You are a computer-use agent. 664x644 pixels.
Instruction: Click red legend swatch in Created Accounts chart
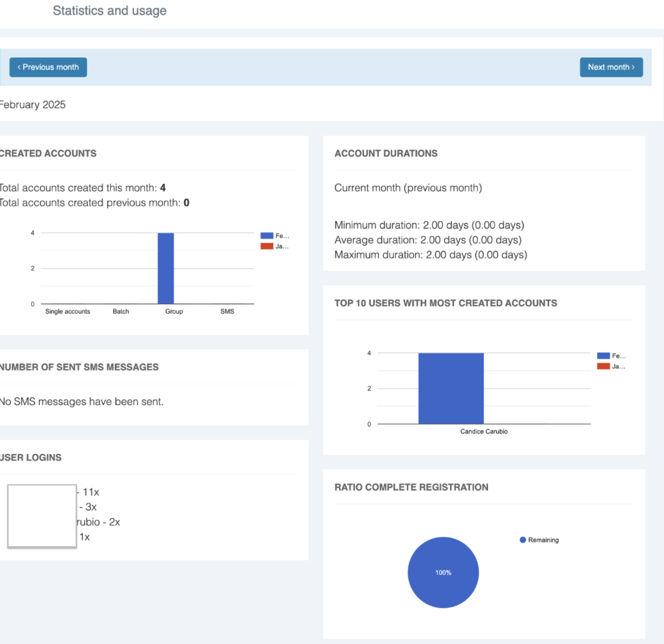(x=267, y=246)
